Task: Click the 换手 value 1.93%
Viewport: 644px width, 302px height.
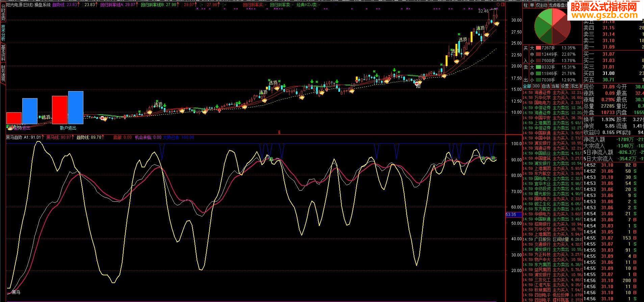Action: [608, 119]
